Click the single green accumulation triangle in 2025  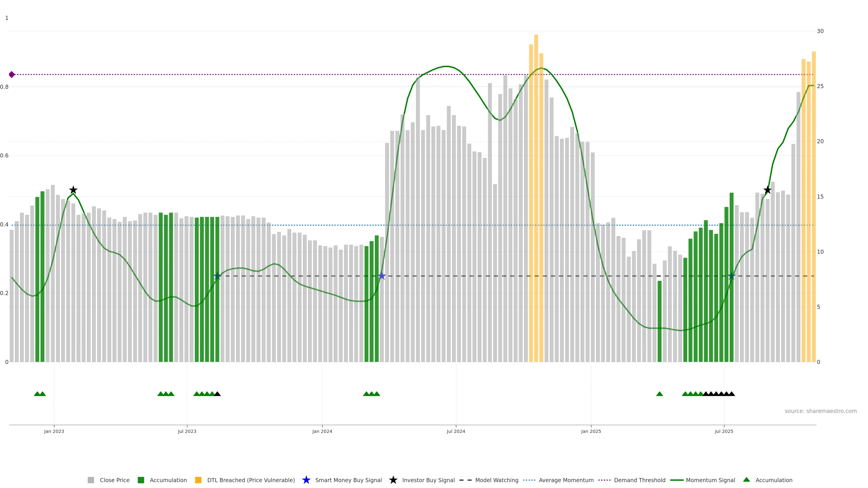[x=659, y=394]
